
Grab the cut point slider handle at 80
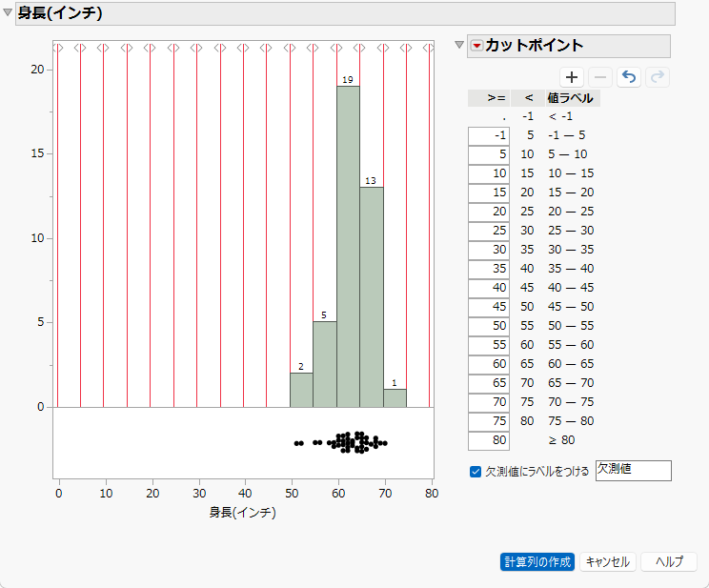tap(430, 48)
